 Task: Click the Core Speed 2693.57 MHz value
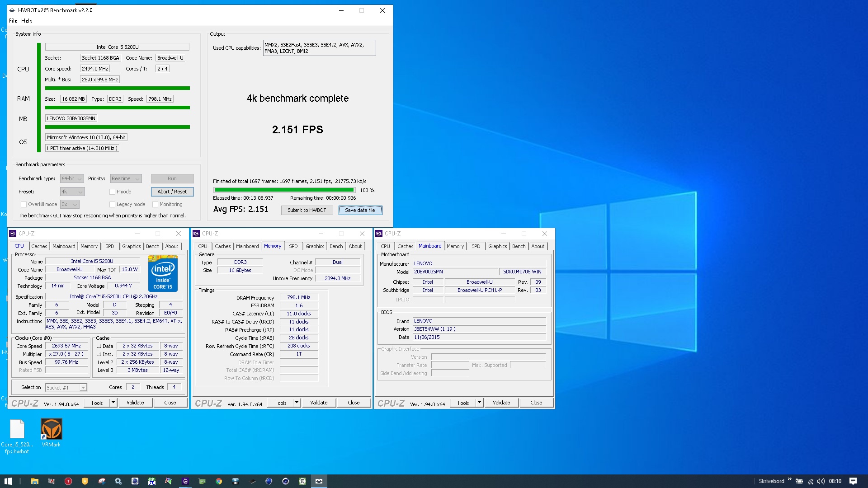(x=66, y=346)
